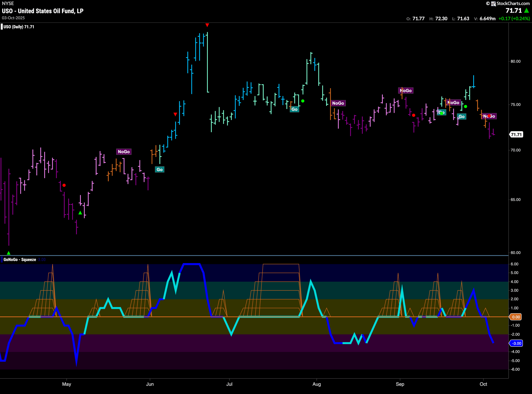Click the 'May' label on the time axis
This screenshot has width=532, height=394.
pyautogui.click(x=67, y=384)
